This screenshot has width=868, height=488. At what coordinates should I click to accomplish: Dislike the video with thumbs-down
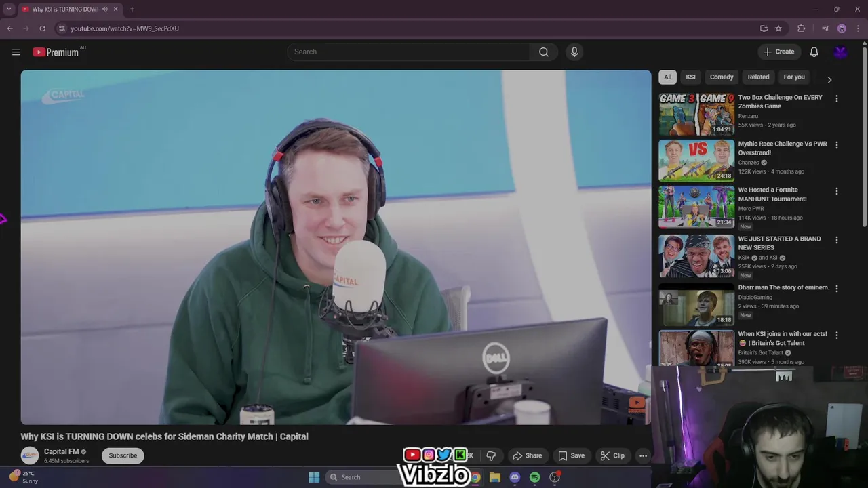tap(491, 455)
